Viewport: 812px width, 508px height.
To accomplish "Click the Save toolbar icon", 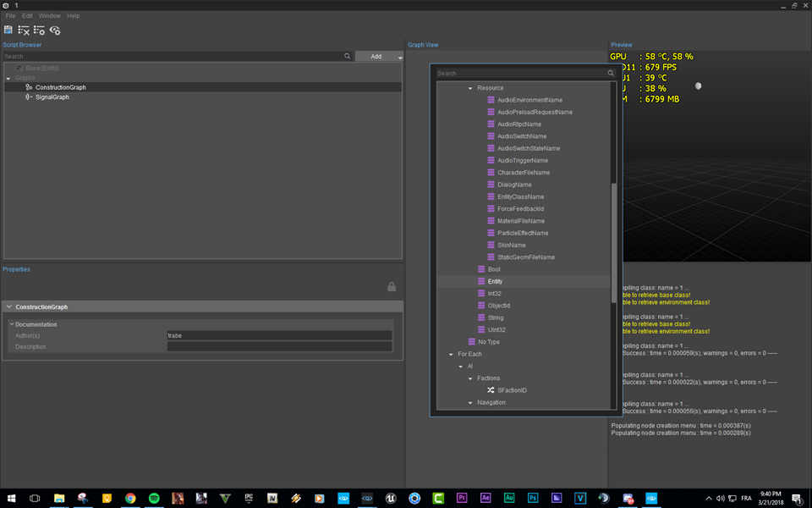I will point(8,30).
